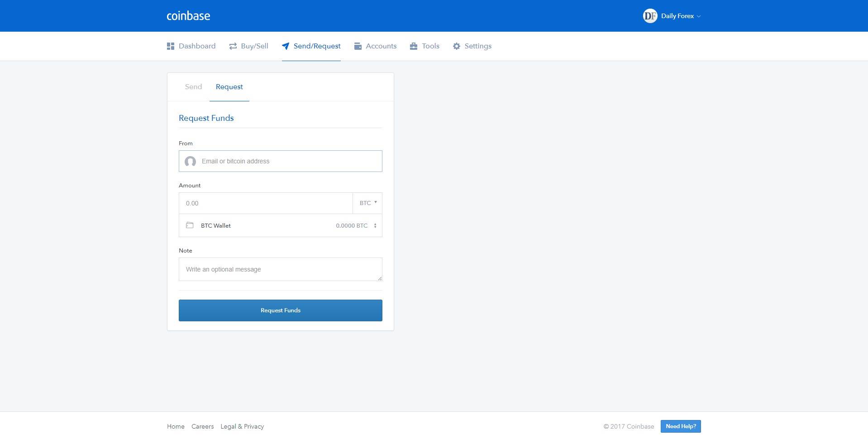Screen dimensions: 868x439
Task: Click the Need Help? button
Action: pyautogui.click(x=681, y=426)
